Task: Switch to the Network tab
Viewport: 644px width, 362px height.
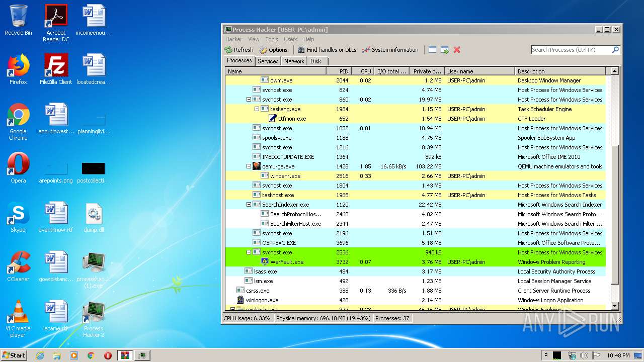Action: [294, 61]
